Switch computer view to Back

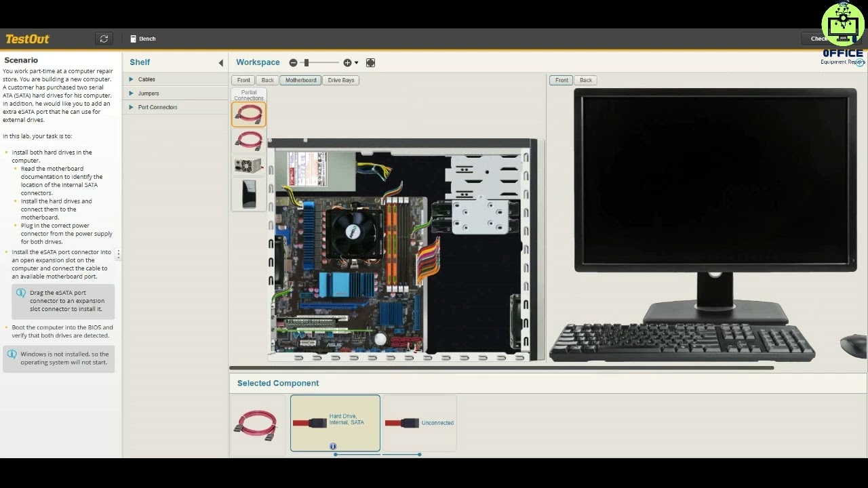tap(267, 80)
